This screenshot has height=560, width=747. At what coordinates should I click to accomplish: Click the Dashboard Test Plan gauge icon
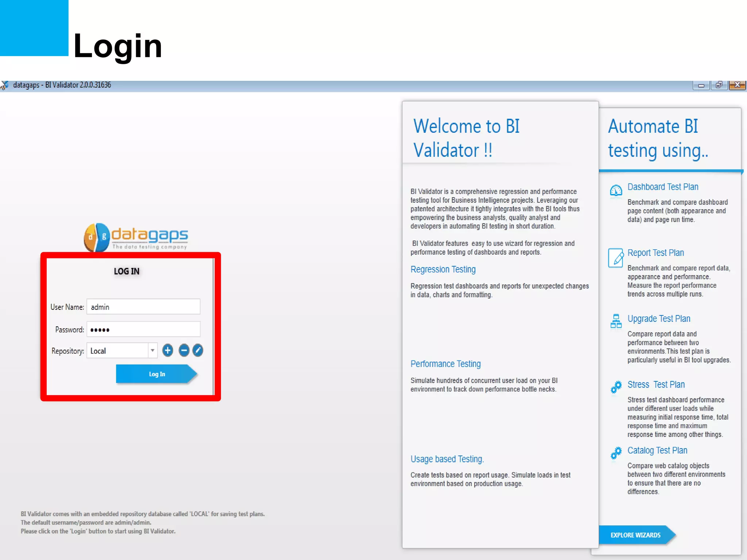point(616,190)
